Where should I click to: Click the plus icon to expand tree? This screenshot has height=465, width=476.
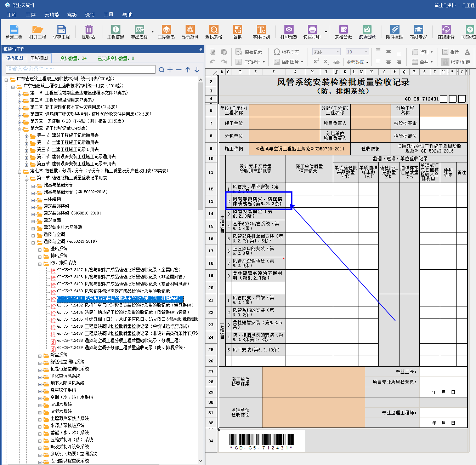[x=170, y=70]
